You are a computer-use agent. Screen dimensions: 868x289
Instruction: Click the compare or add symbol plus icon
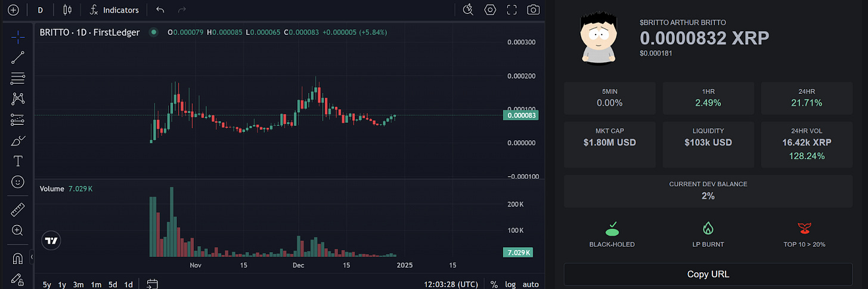click(x=13, y=10)
